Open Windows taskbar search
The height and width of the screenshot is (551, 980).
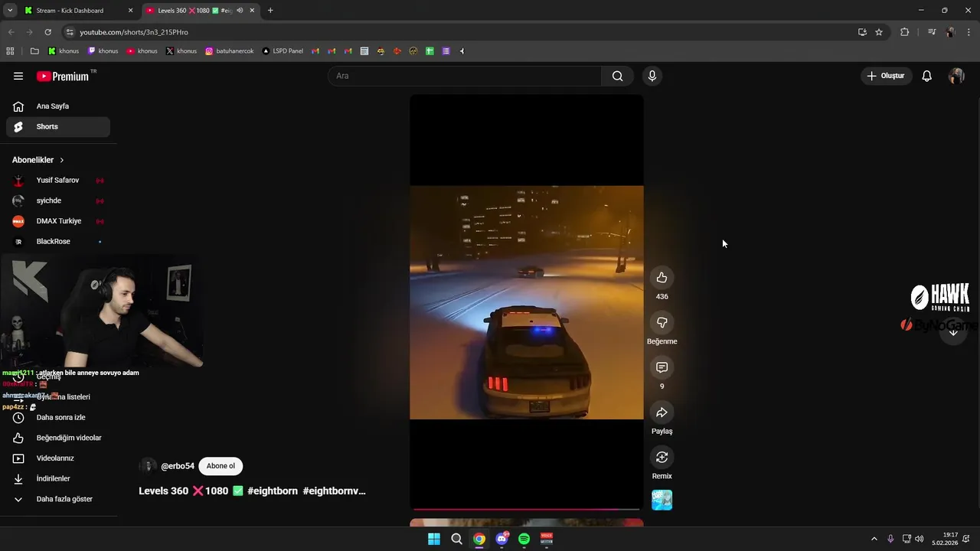coord(456,539)
